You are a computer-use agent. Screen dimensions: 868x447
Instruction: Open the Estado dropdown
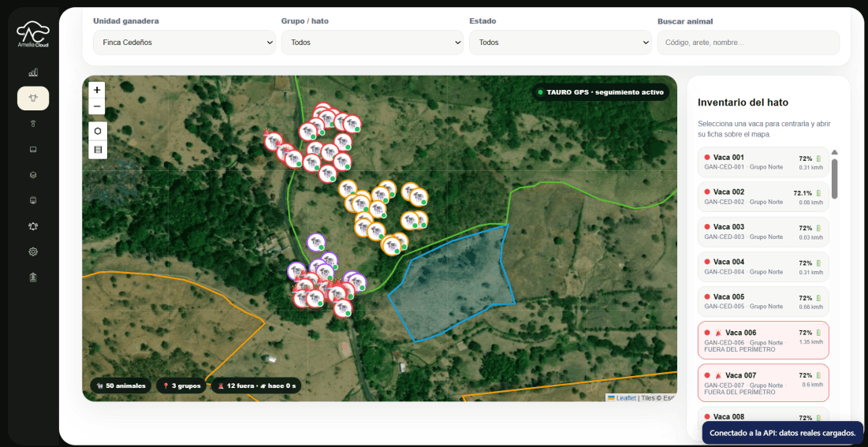click(x=561, y=43)
